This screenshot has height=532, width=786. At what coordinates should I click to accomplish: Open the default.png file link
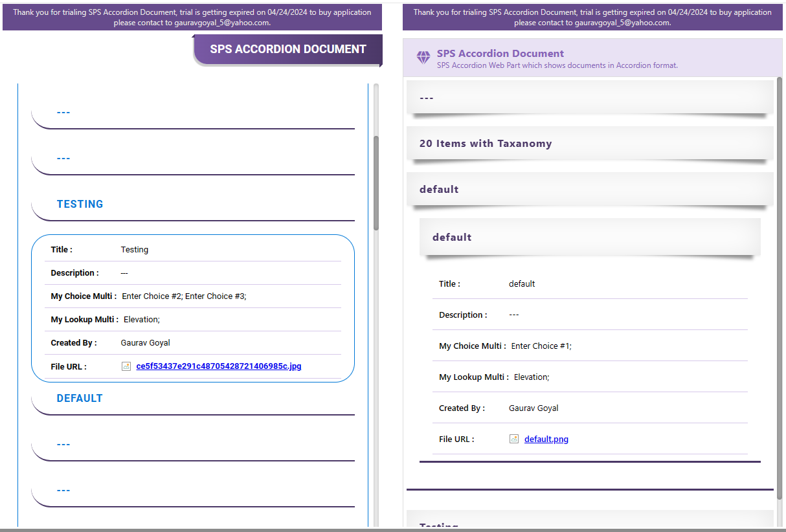(x=546, y=439)
